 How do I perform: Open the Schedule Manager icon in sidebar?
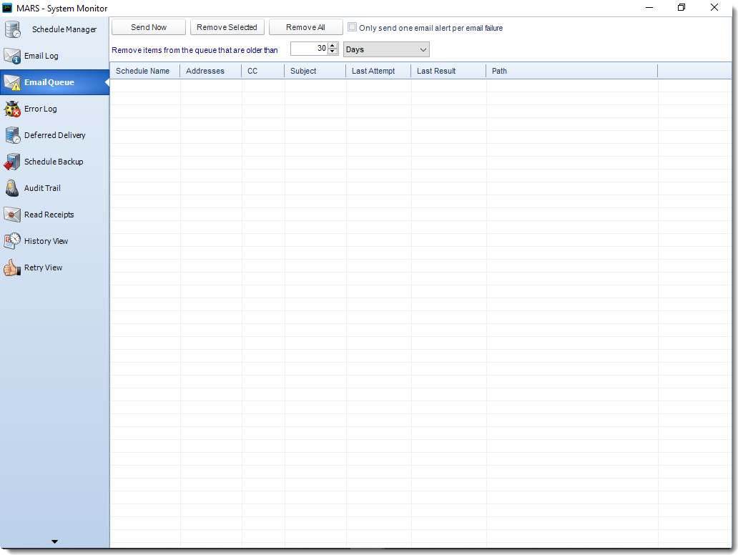pyautogui.click(x=12, y=29)
